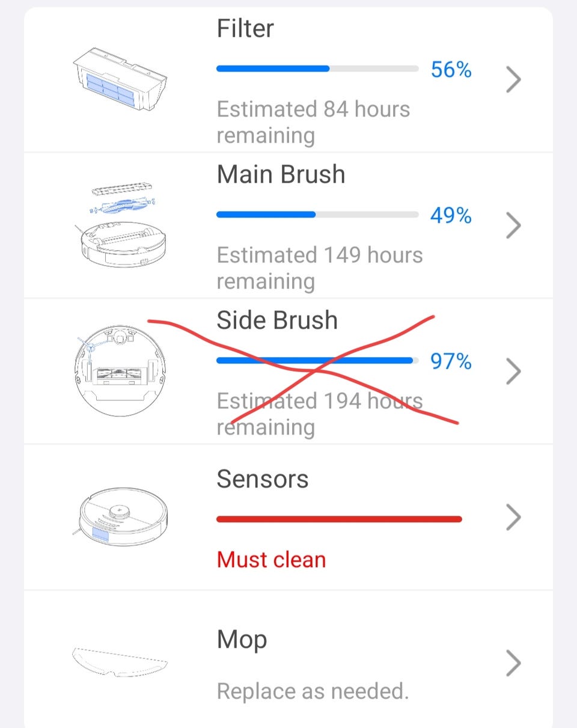Click 'Replace as needed.' under Mop
Image resolution: width=577 pixels, height=728 pixels.
tap(313, 691)
